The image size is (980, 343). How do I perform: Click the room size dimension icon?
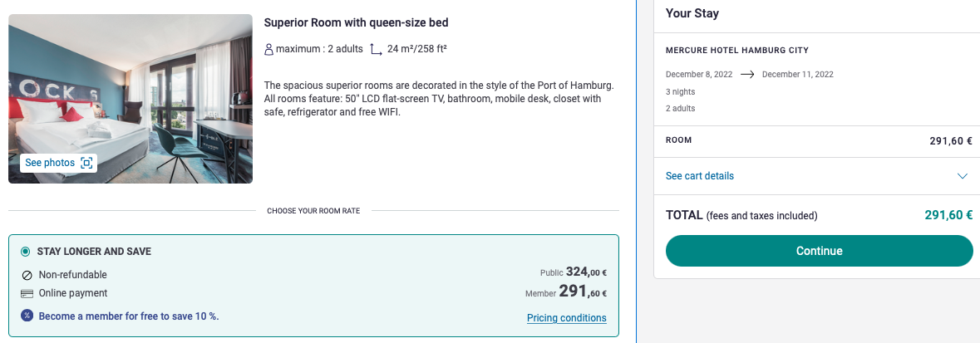pyautogui.click(x=376, y=49)
